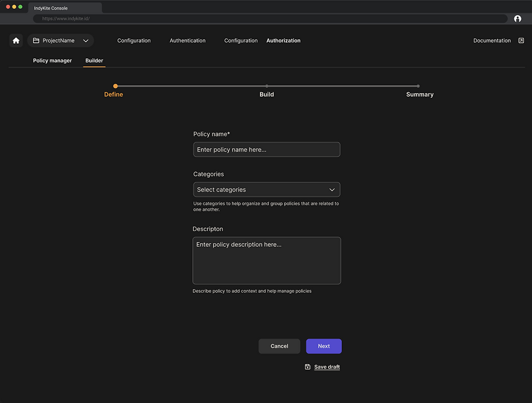Click the Save draft link

click(327, 367)
